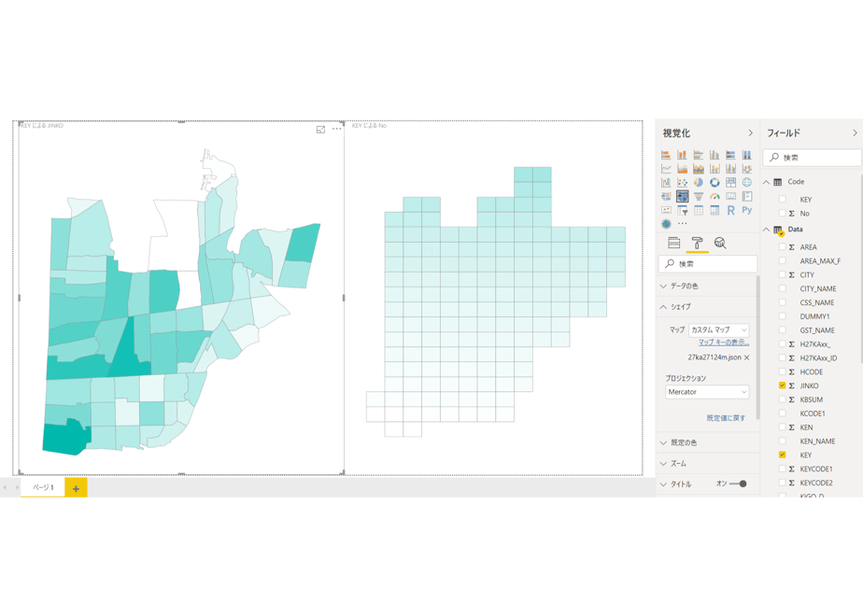Select the donut chart visual
Image resolution: width=863 pixels, height=616 pixels.
coord(714,183)
